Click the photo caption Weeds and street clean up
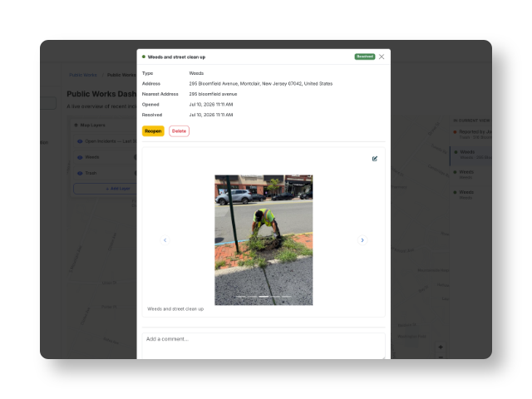Viewport: 532px width, 399px height. pyautogui.click(x=175, y=308)
